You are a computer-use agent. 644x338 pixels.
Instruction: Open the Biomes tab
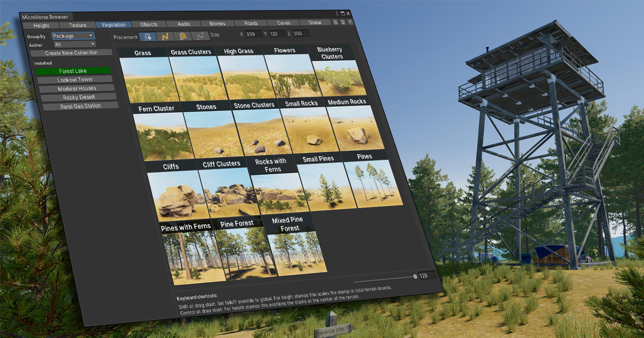coord(217,24)
